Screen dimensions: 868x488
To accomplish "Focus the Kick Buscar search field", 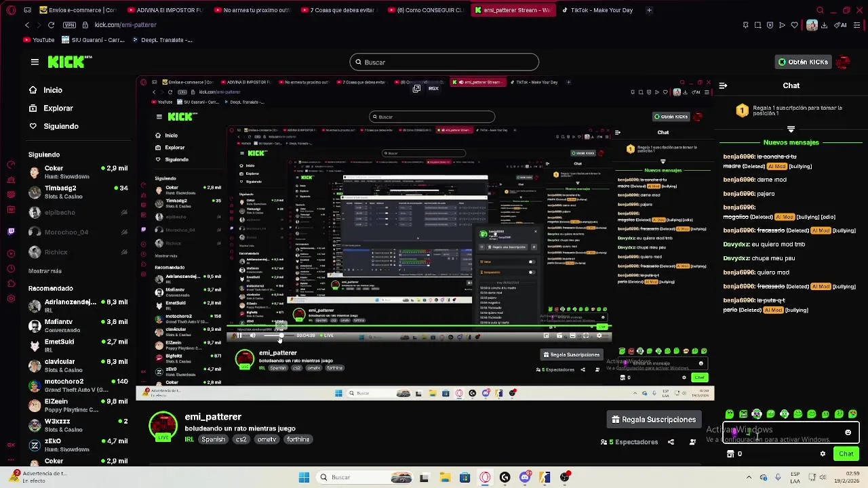I will 444,62.
